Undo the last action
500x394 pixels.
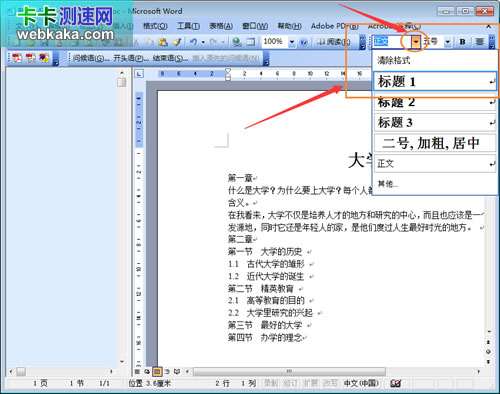[193, 42]
